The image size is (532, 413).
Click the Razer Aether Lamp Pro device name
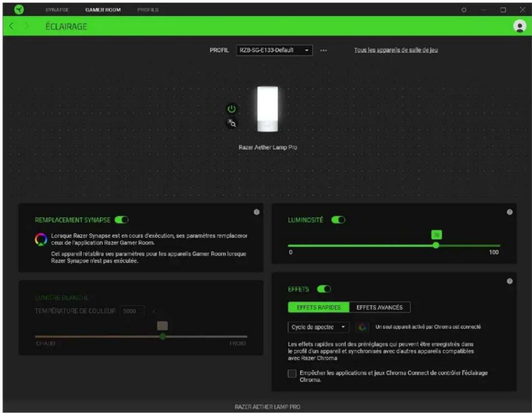268,147
